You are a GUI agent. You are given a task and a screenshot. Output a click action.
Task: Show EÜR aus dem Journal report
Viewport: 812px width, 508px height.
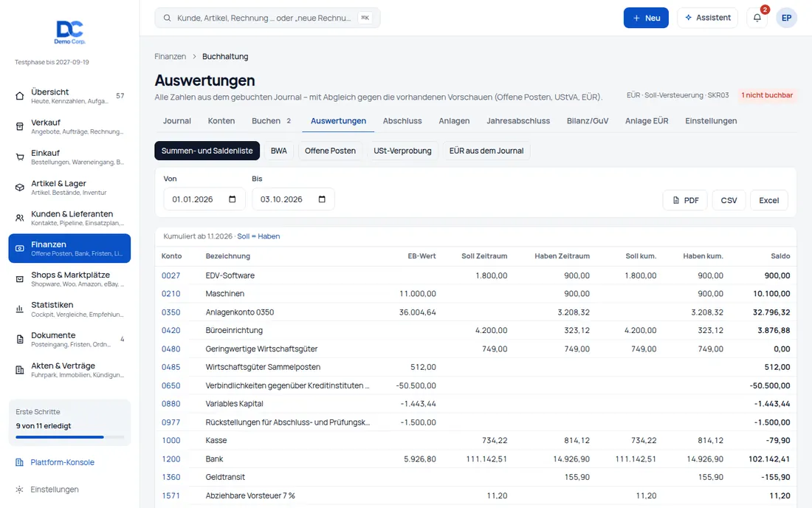click(x=486, y=151)
